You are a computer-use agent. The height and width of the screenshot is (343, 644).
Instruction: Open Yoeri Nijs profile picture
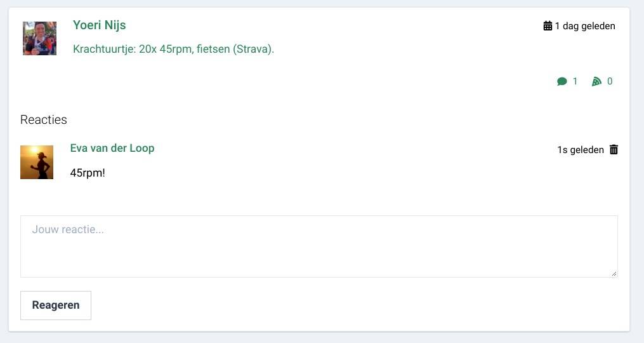39,38
